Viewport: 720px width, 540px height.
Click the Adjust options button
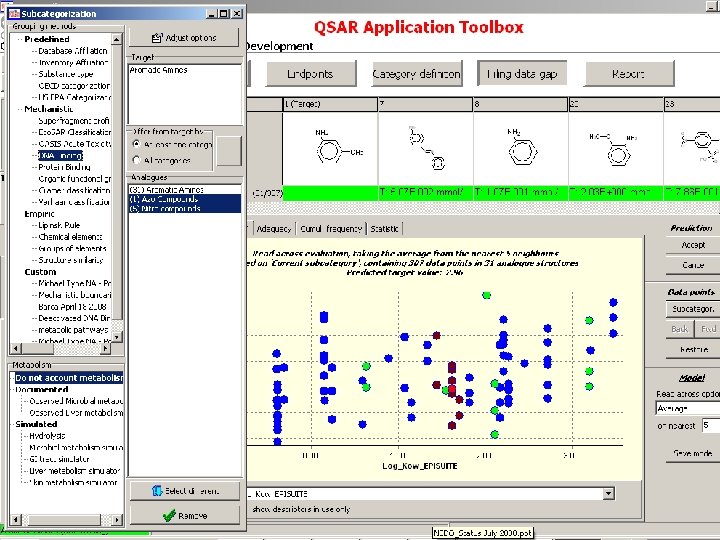[x=184, y=37]
